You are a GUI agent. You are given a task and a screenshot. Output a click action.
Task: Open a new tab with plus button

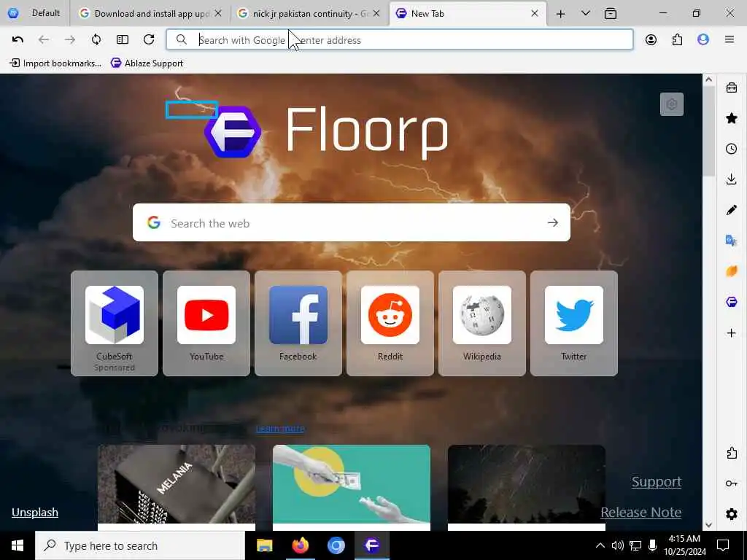coord(561,13)
